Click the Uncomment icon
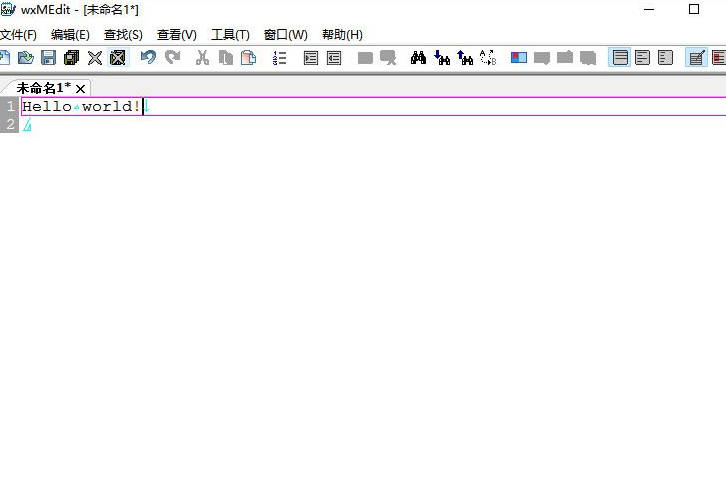The width and height of the screenshot is (726, 502). 388,58
